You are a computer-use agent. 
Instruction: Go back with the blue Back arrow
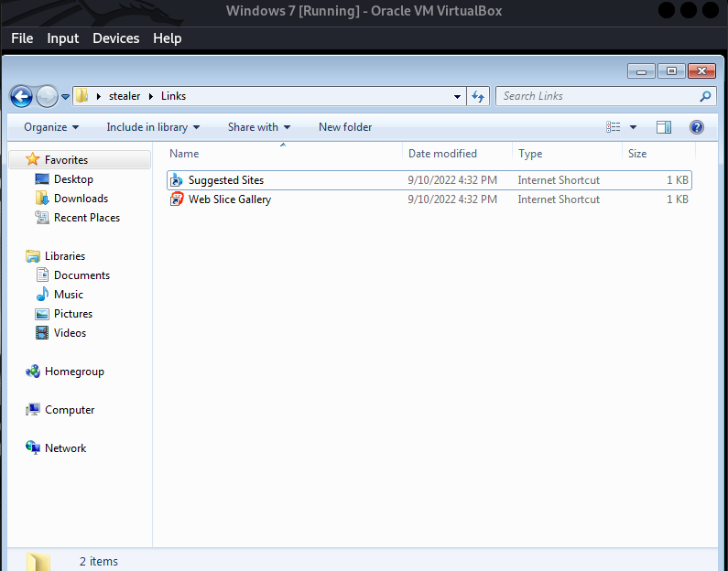coord(21,96)
